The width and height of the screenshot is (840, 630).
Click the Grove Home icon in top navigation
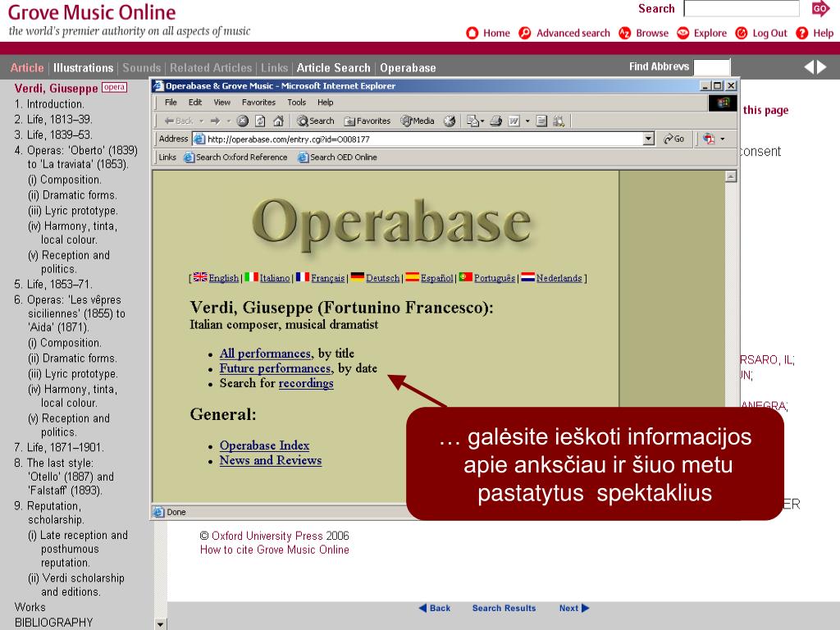(472, 33)
